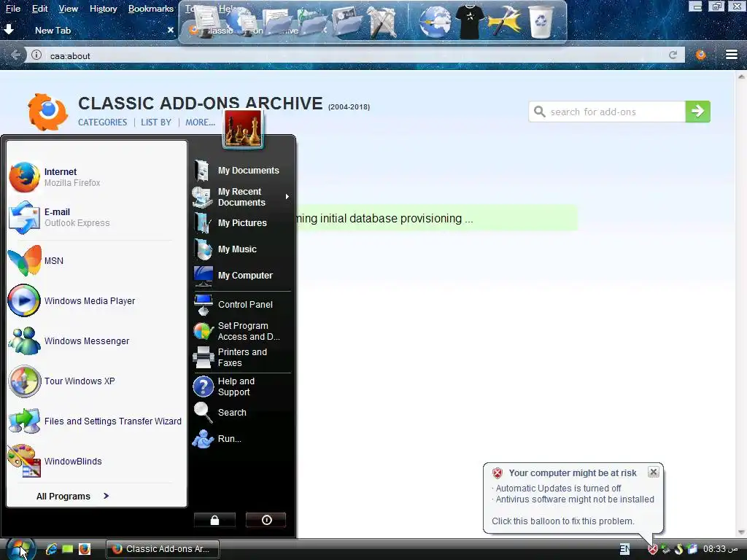Launch Firefox from Quick Launch
This screenshot has width=747, height=560.
click(x=85, y=549)
